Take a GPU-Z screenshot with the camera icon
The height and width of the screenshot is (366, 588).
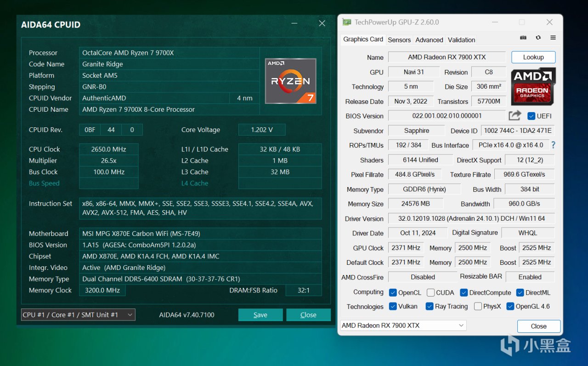pyautogui.click(x=523, y=38)
